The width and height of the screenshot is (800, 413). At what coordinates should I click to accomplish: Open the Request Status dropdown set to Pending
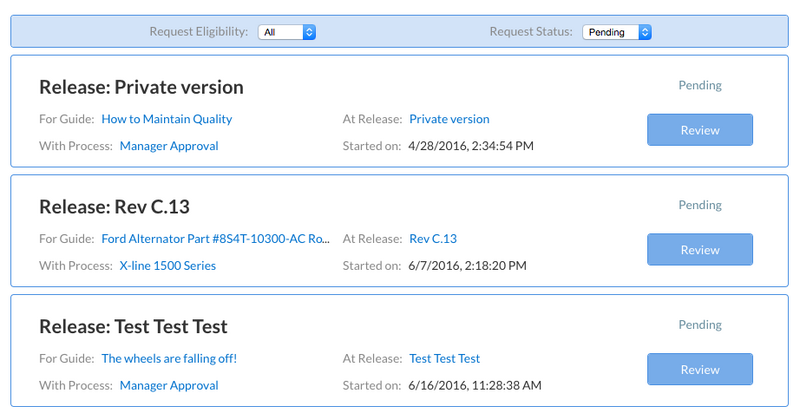(x=616, y=32)
